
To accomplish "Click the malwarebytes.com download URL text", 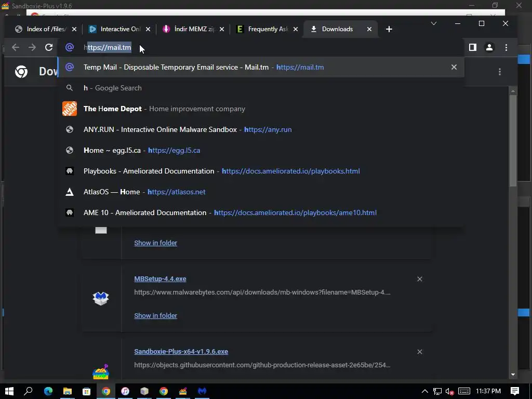I will tap(262, 292).
